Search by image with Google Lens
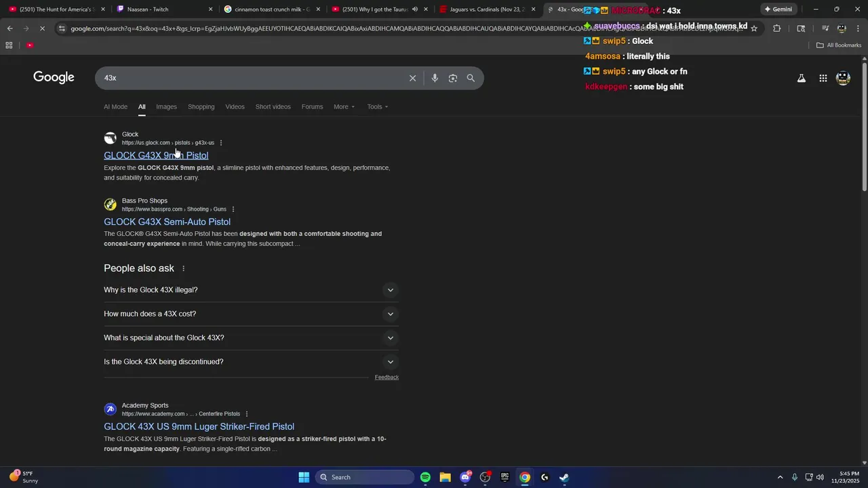This screenshot has height=488, width=868. click(x=453, y=78)
